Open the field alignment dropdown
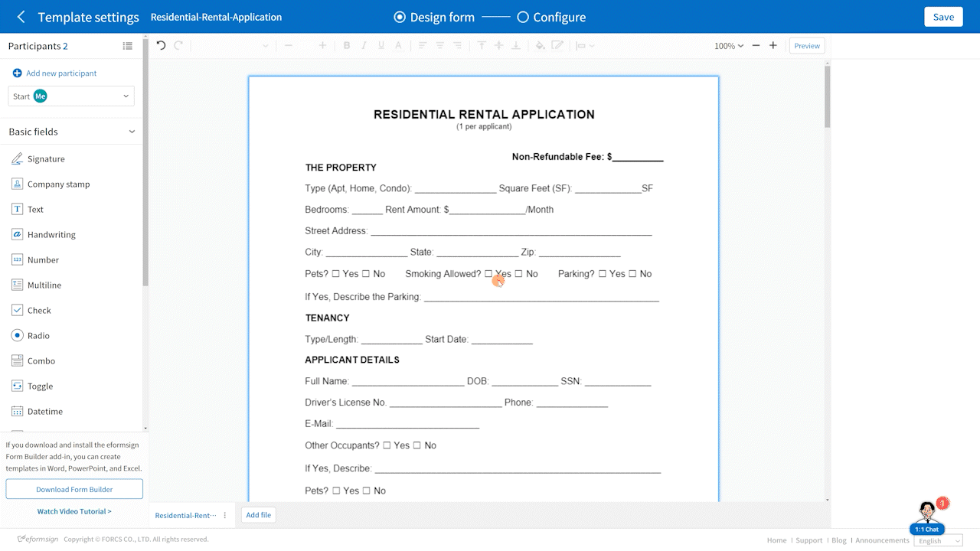 (x=585, y=46)
